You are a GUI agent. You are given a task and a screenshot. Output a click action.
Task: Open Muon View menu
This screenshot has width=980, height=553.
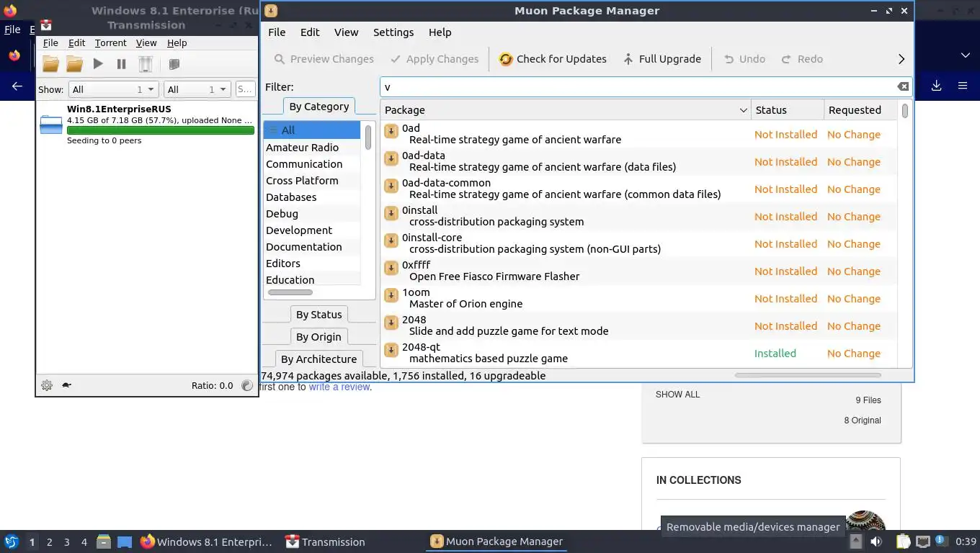click(x=346, y=32)
